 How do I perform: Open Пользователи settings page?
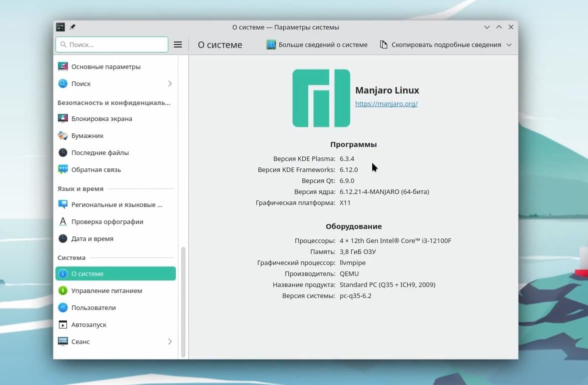[x=115, y=307]
